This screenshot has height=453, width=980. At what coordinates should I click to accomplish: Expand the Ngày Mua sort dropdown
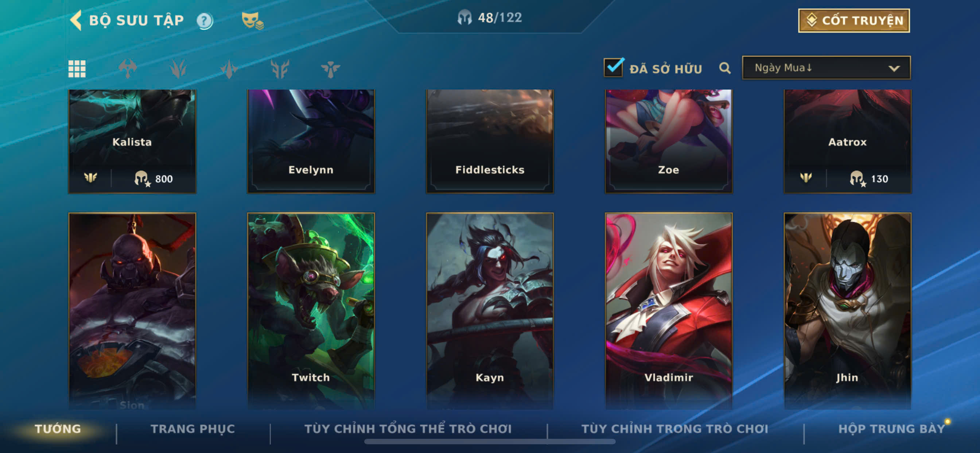coord(826,68)
